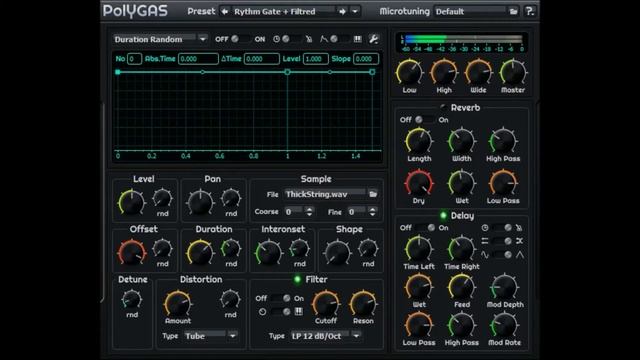The height and width of the screenshot is (360, 640).
Task: Click the Distortion Amount knob
Action: pyautogui.click(x=178, y=304)
